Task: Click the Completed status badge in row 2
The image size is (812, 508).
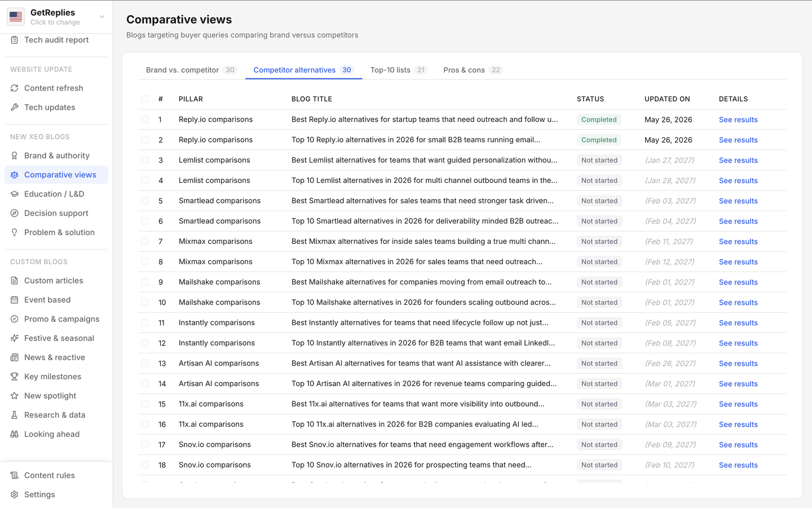Action: (x=599, y=140)
